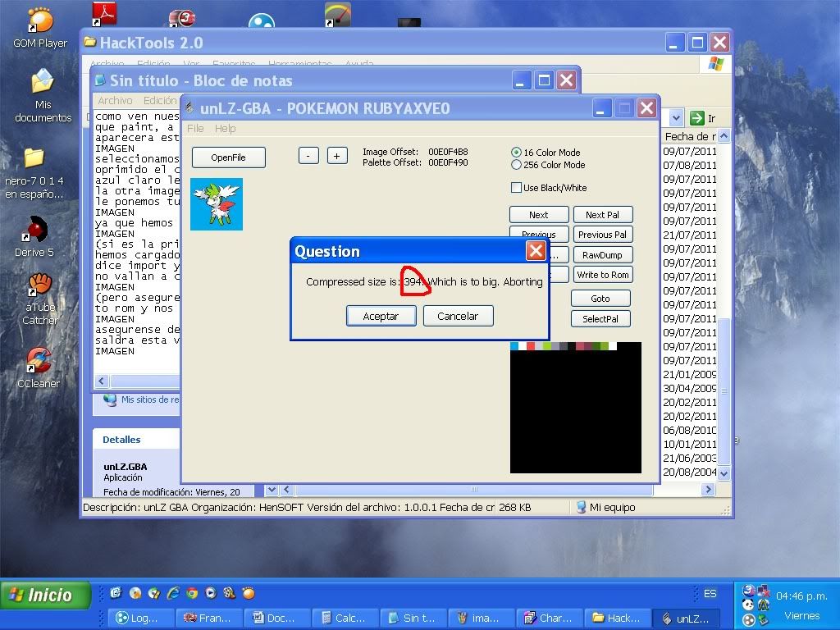Viewport: 840px width, 630px height.
Task: Click the green Ir go arrow
Action: (x=697, y=118)
